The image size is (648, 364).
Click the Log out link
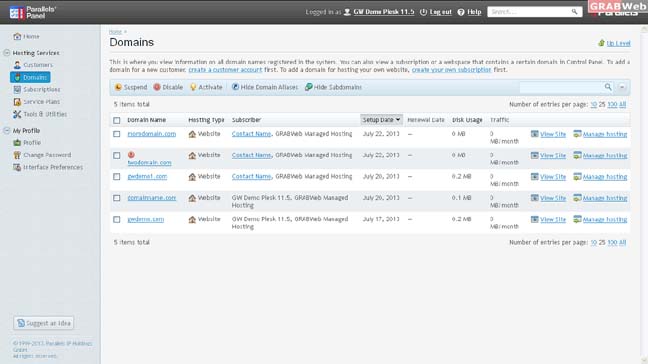[441, 12]
